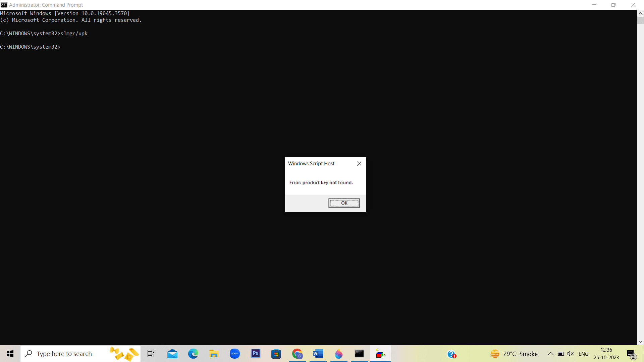Screen dimensions: 644x362
Task: Click OK in Windows Script Host dialog
Action: coord(344,203)
